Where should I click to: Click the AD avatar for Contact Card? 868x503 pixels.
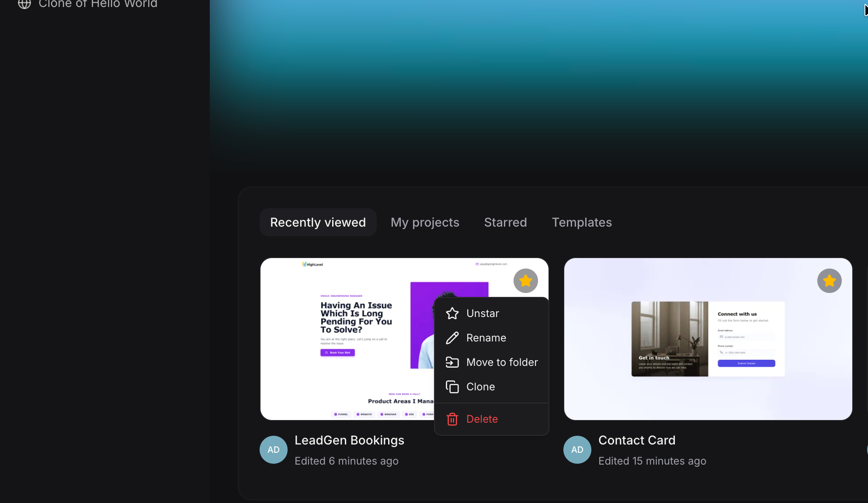577,449
